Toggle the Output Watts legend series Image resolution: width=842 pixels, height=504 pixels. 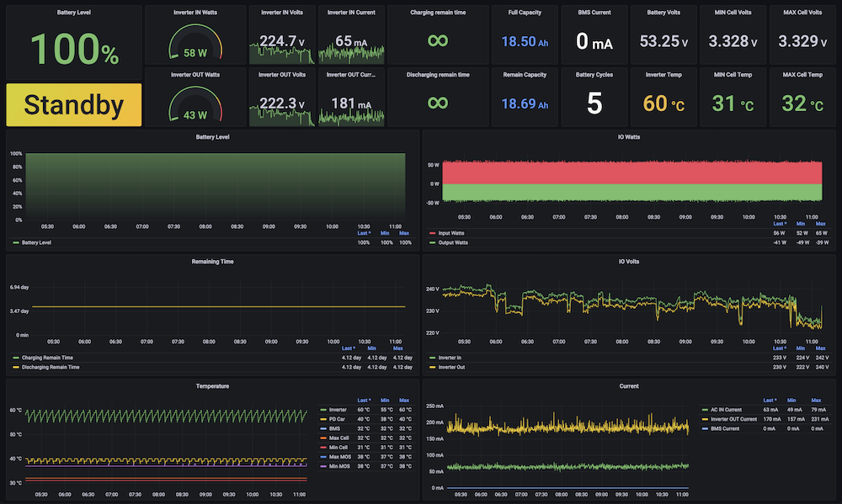pos(453,242)
